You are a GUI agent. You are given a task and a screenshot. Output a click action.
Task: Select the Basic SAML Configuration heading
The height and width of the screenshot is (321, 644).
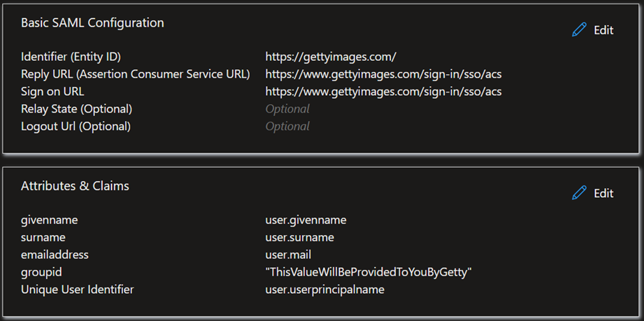click(x=92, y=22)
